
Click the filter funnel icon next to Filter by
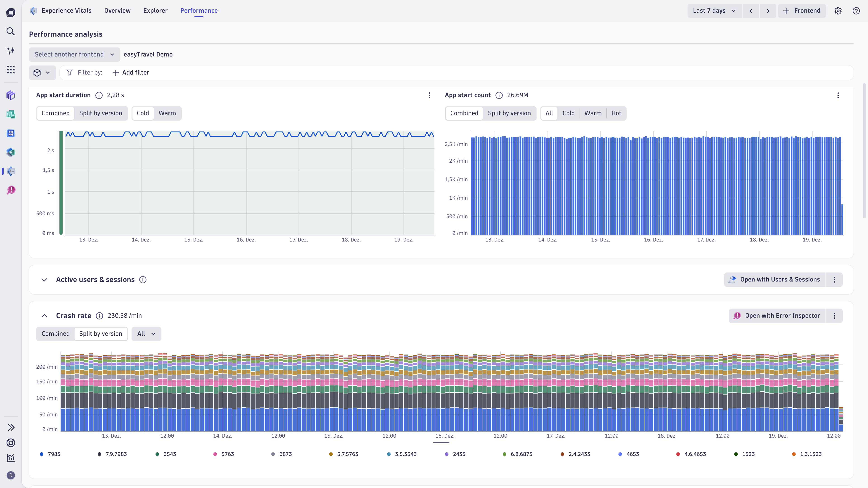(x=69, y=72)
